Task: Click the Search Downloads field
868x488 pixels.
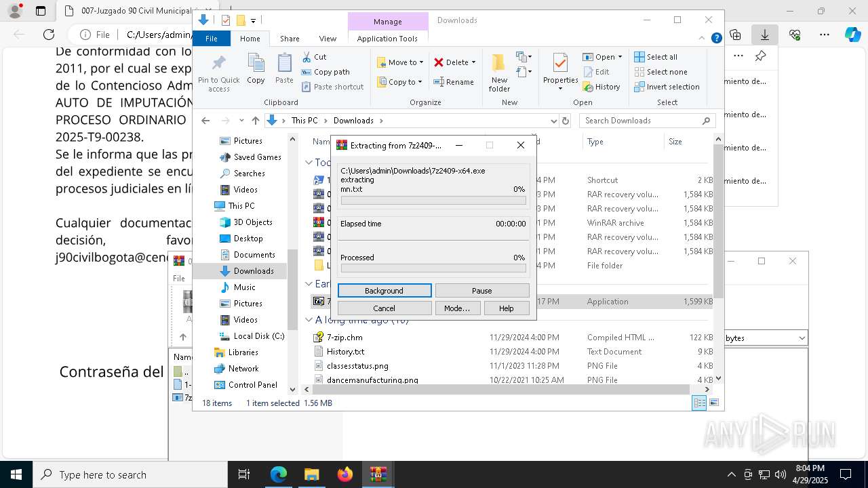Action: click(648, 121)
